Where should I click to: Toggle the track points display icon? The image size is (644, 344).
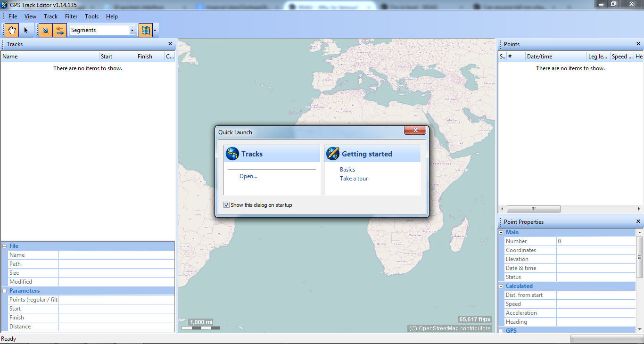(46, 30)
